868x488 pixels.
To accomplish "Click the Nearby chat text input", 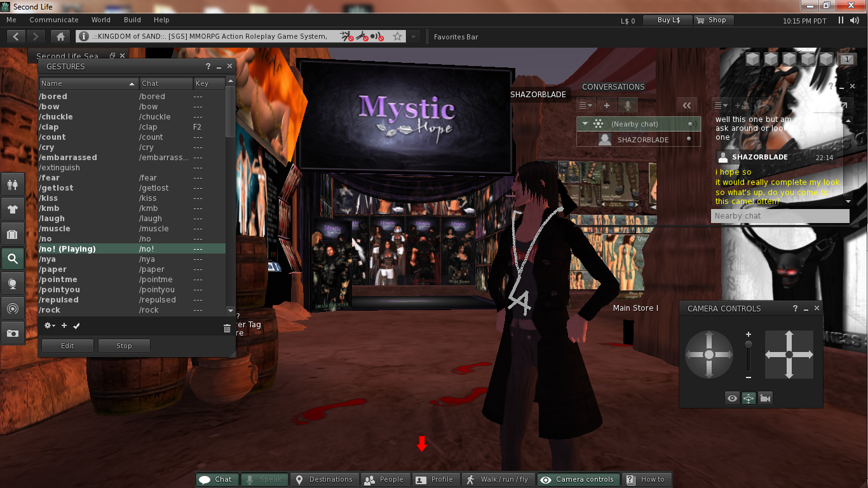I will coord(780,216).
